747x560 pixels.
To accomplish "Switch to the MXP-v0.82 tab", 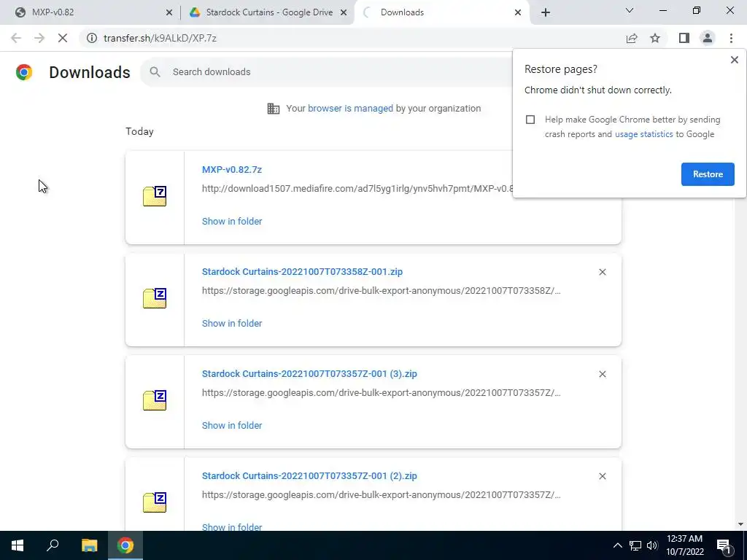I will [90, 12].
